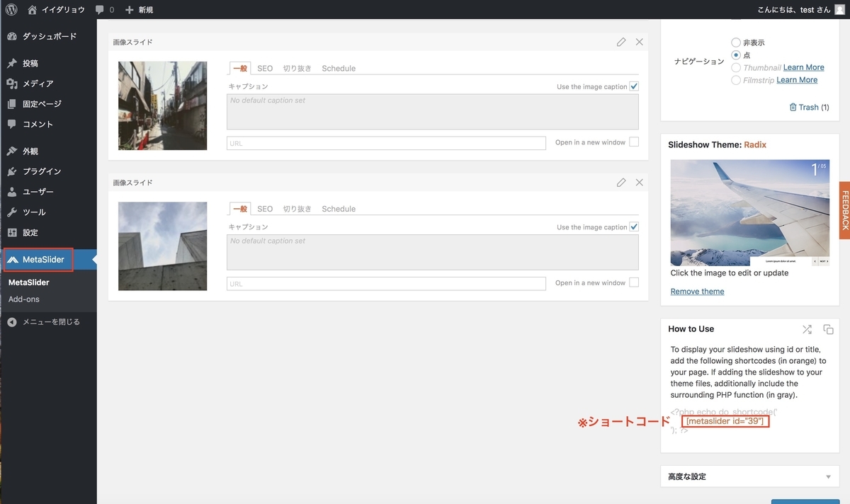
Task: Open Learn More link for Thumbnail
Action: [804, 67]
